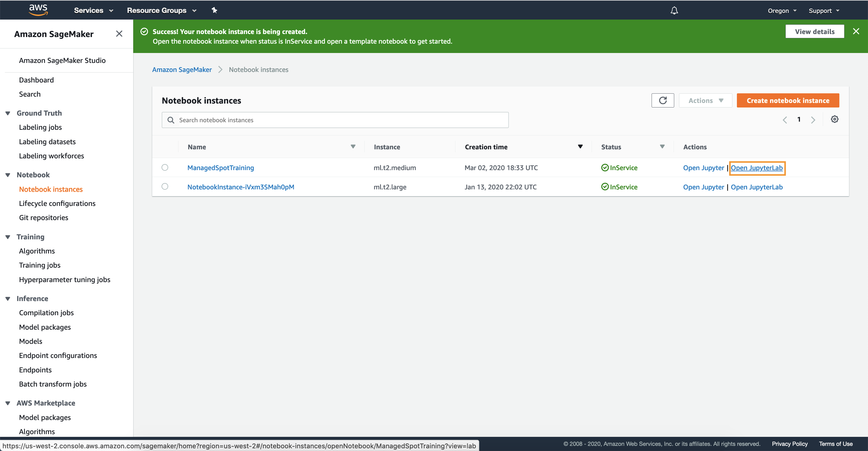Open JupyterLab for ManagedSpotTraining
868x451 pixels.
(x=756, y=168)
